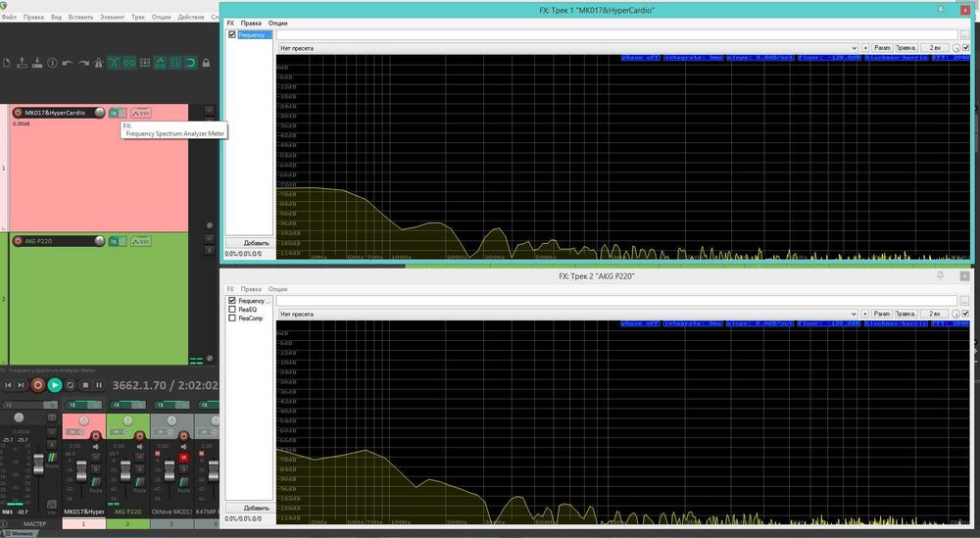Viewport: 980px width, 538px height.
Task: Go to project end transport button
Action: point(21,385)
